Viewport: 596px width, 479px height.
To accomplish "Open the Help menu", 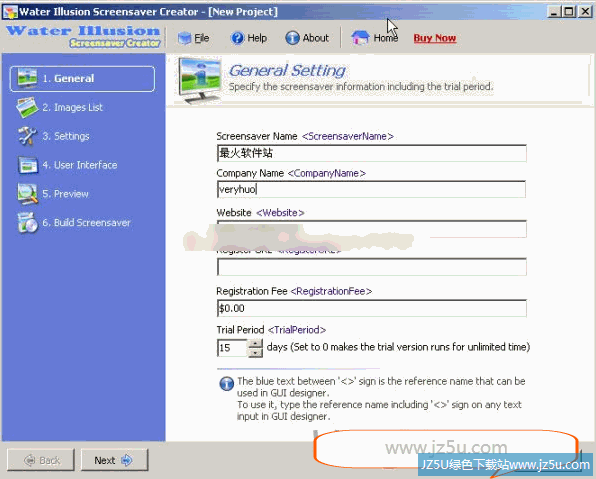I will [x=249, y=38].
